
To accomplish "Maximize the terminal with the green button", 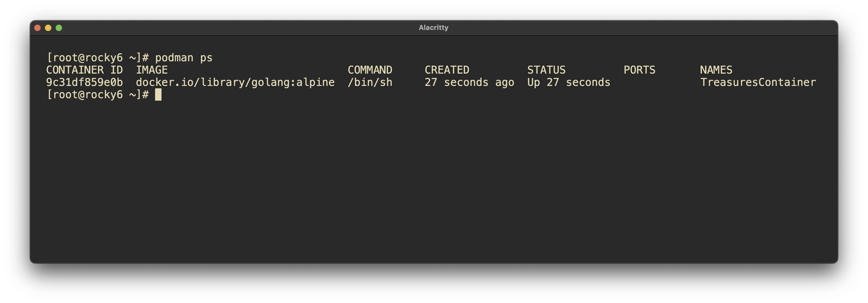I will pos(59,28).
